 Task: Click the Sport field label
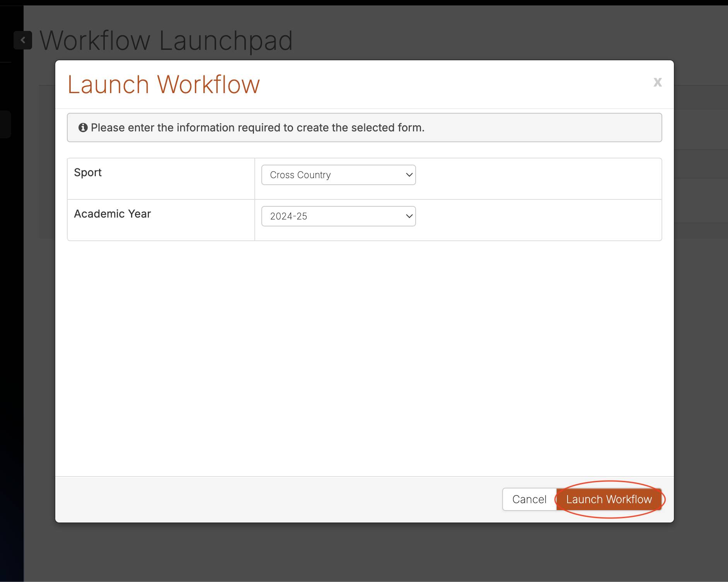(88, 172)
